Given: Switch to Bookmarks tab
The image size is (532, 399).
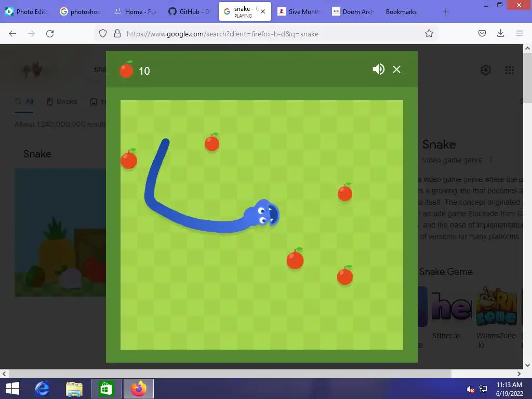Looking at the screenshot, I should click(x=402, y=11).
